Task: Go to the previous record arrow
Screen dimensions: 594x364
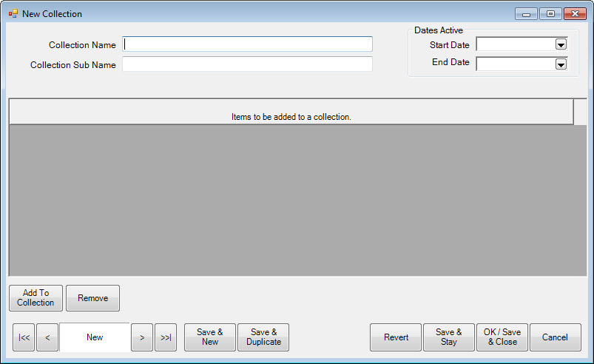Action: [x=47, y=337]
